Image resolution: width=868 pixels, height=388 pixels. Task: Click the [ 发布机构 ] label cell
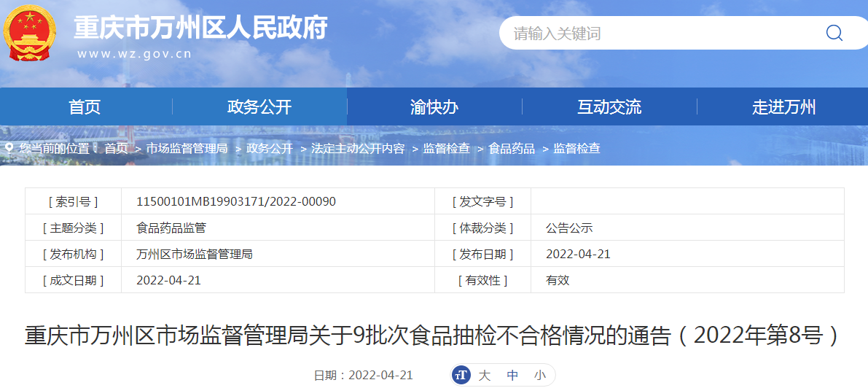click(73, 255)
